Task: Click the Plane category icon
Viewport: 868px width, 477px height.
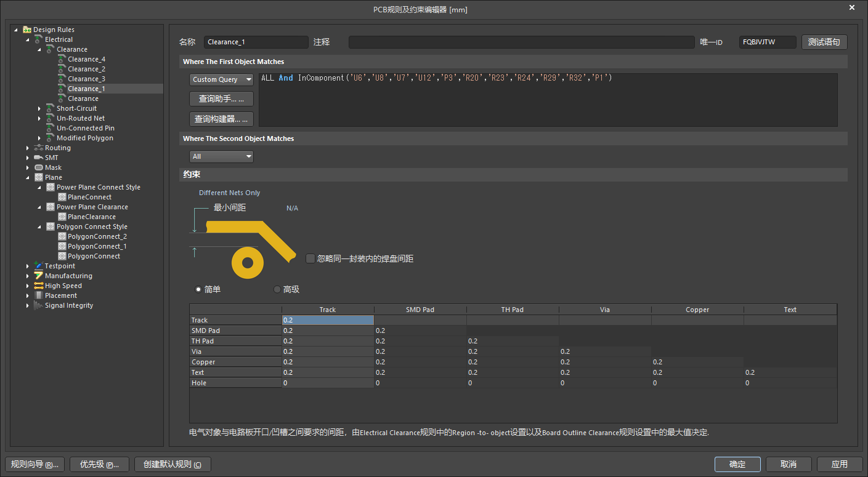Action: [x=39, y=177]
